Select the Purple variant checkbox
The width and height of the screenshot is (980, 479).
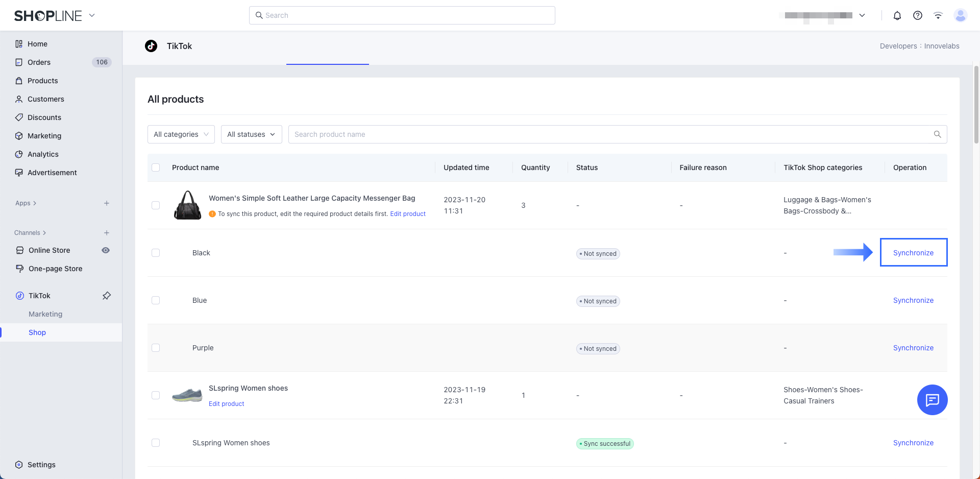156,348
